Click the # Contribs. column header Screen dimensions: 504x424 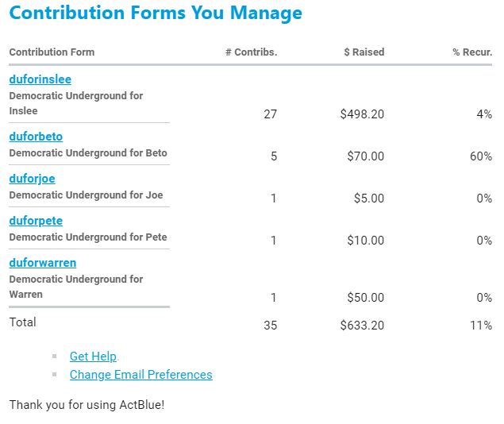point(251,52)
